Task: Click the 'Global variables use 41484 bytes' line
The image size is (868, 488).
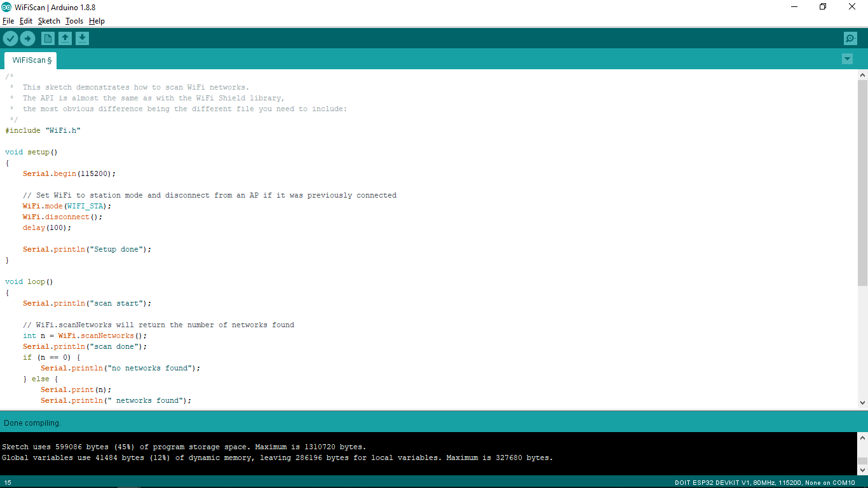Action: [x=278, y=457]
